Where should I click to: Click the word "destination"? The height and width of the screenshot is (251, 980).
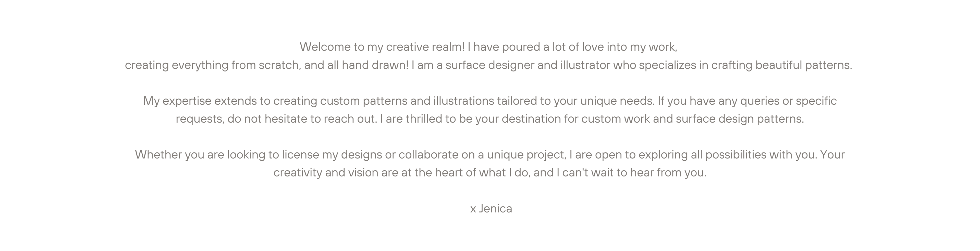[531, 119]
